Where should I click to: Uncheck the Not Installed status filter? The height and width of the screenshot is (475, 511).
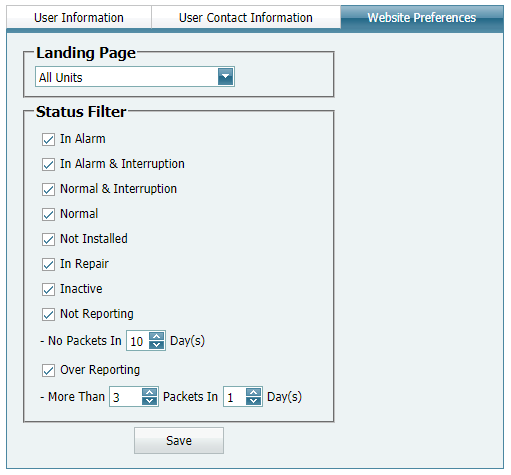pos(48,239)
